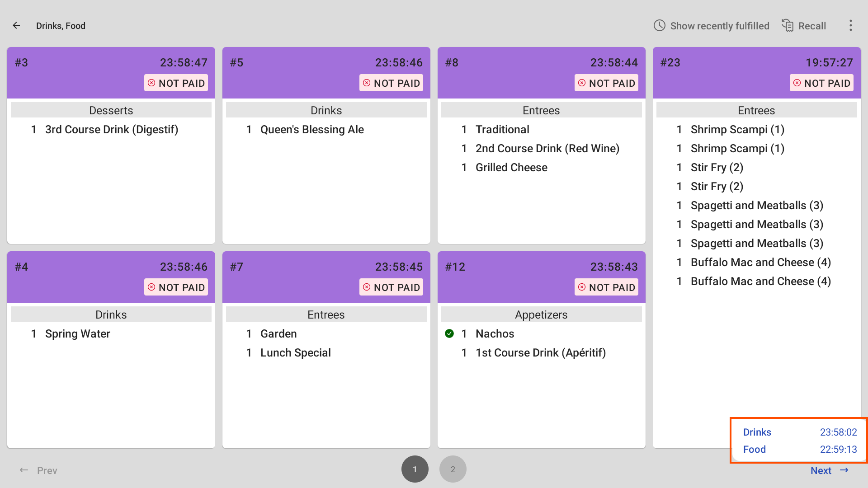Image resolution: width=868 pixels, height=488 pixels.
Task: Click the Prev navigation button
Action: click(39, 469)
